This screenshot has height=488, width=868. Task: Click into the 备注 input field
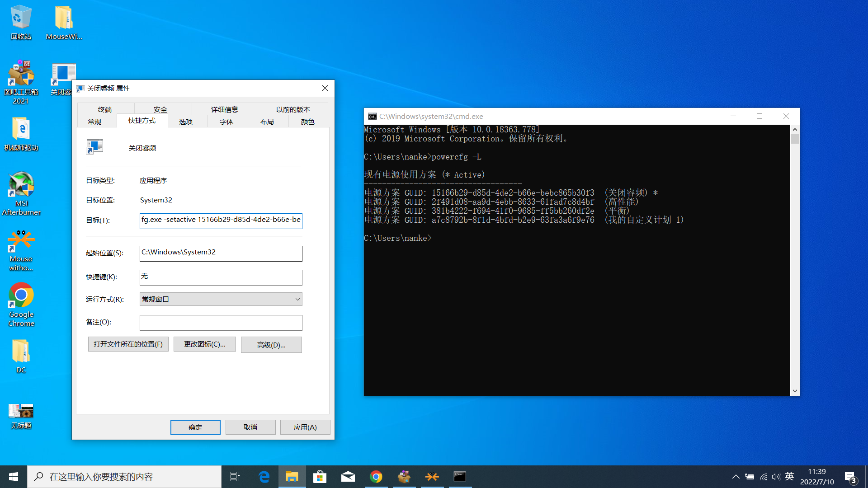click(221, 323)
